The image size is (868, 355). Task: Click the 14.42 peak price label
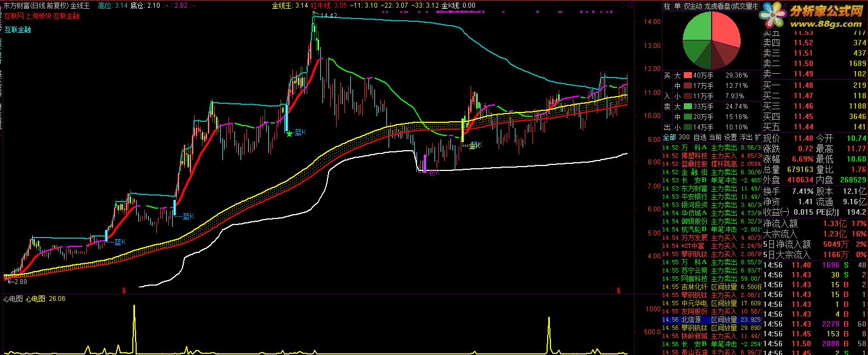pos(328,16)
